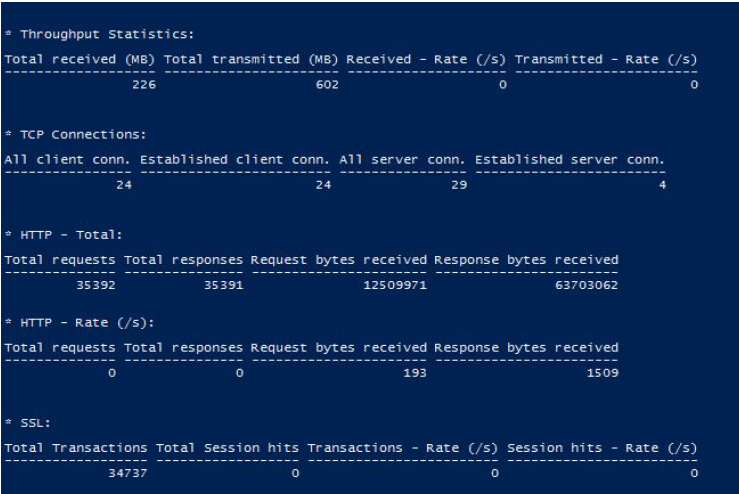Click the Established client conn. header
The width and height of the screenshot is (739, 494).
click(x=235, y=160)
